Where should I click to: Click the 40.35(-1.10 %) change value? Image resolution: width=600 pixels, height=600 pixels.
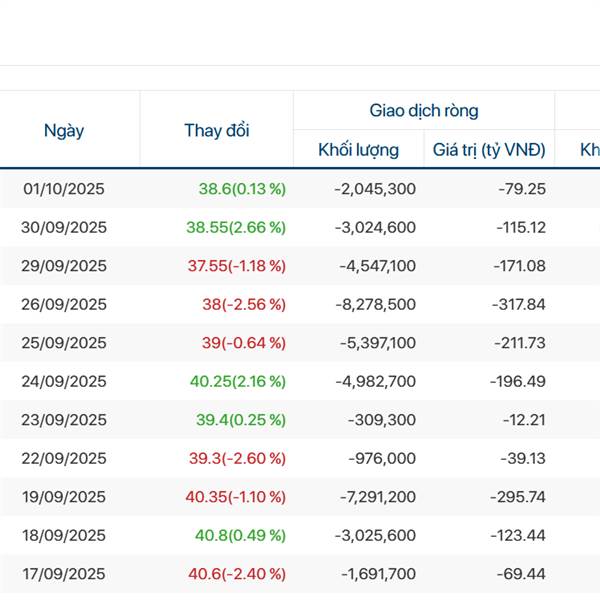point(236,497)
